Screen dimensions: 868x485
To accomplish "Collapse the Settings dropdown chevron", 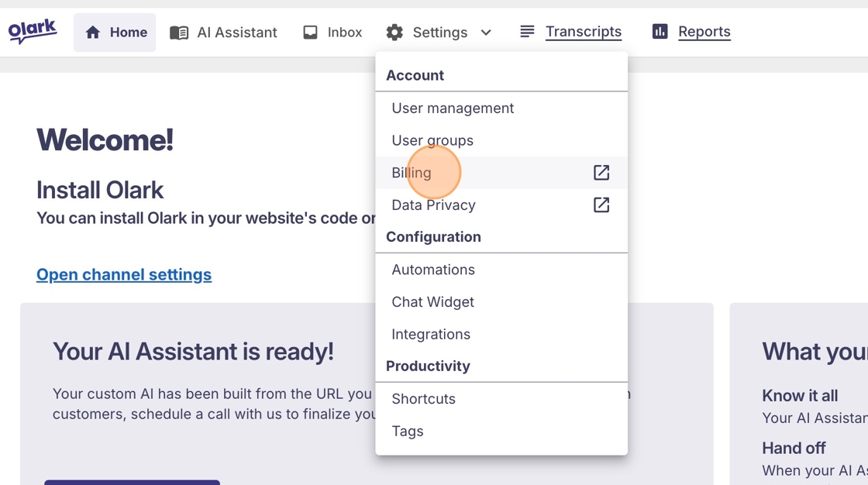I will 486,33.
